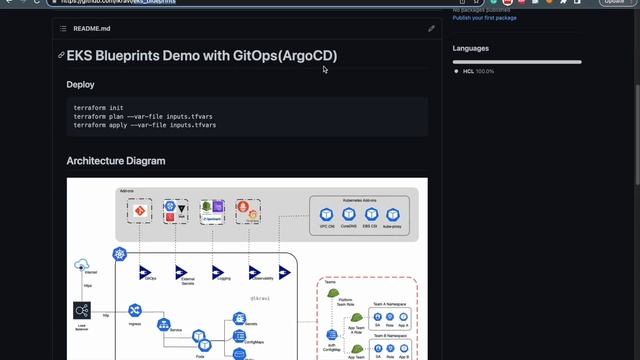This screenshot has height=360, width=640.
Task: Click the 'EKS Blueprints Demo with GitOps(ArgoCD)' heading
Action: tap(202, 56)
